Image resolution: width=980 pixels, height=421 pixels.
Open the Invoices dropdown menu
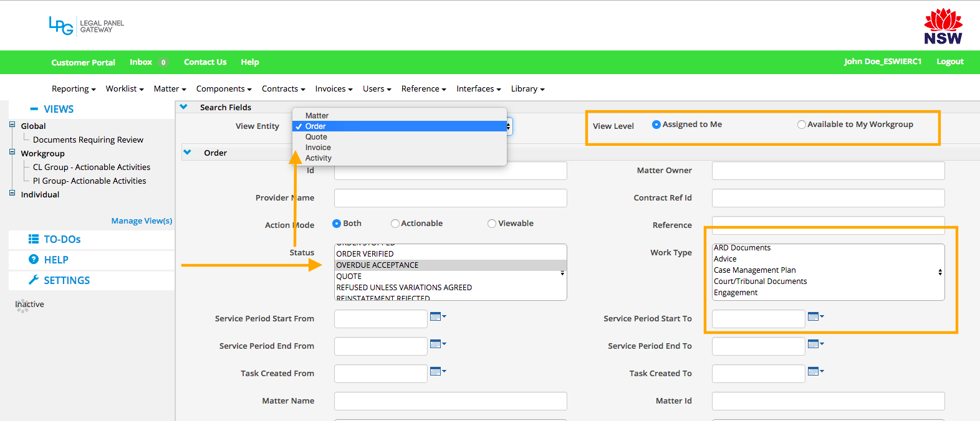(334, 88)
